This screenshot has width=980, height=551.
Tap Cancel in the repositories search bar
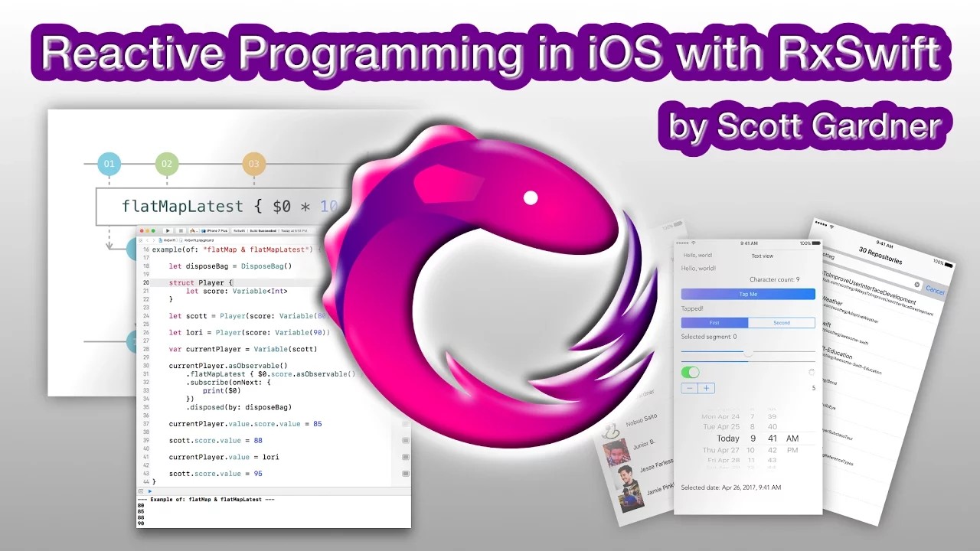point(935,290)
